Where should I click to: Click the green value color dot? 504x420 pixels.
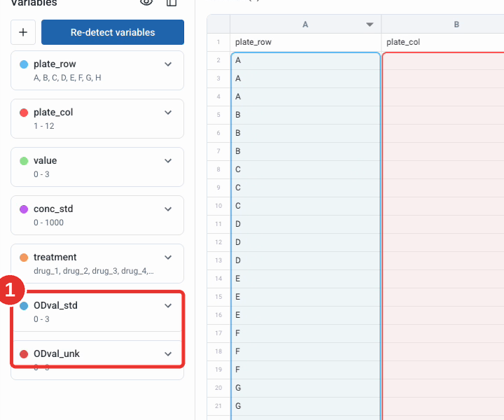click(x=24, y=161)
